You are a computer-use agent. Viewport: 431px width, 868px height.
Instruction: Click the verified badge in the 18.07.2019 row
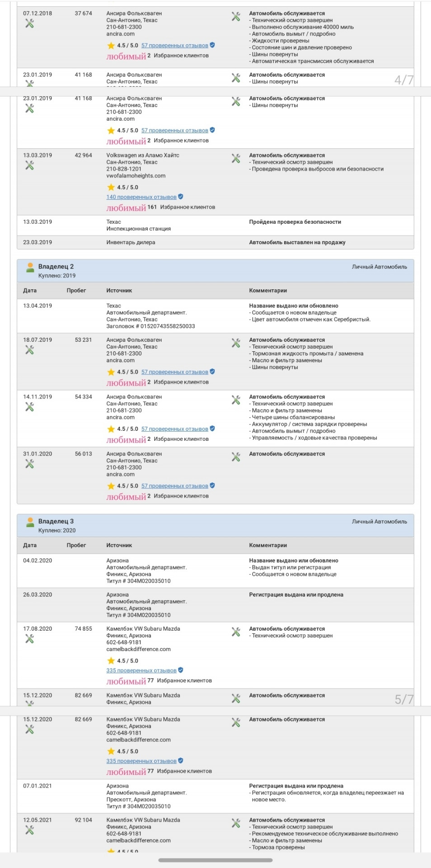(212, 372)
